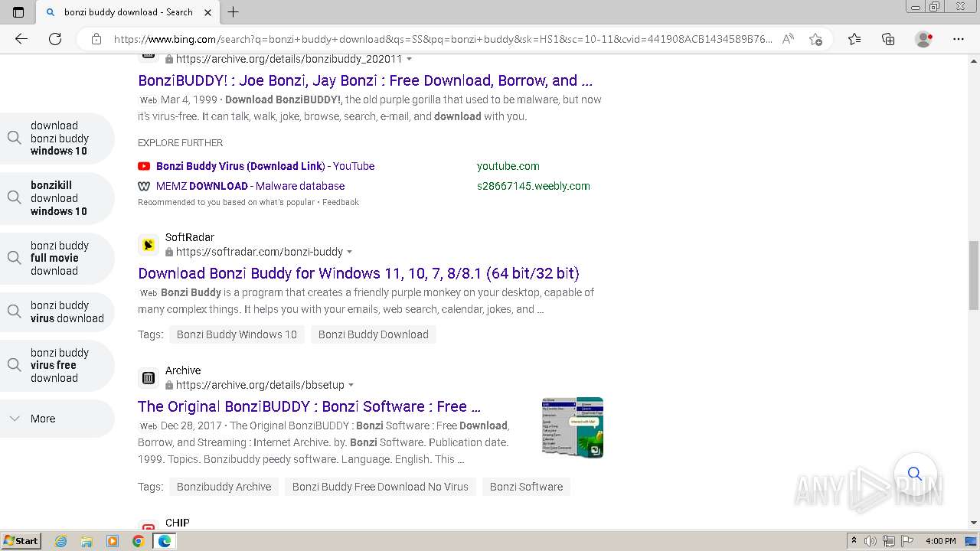980x551 pixels.
Task: Click the address bar URL
Action: tap(443, 39)
